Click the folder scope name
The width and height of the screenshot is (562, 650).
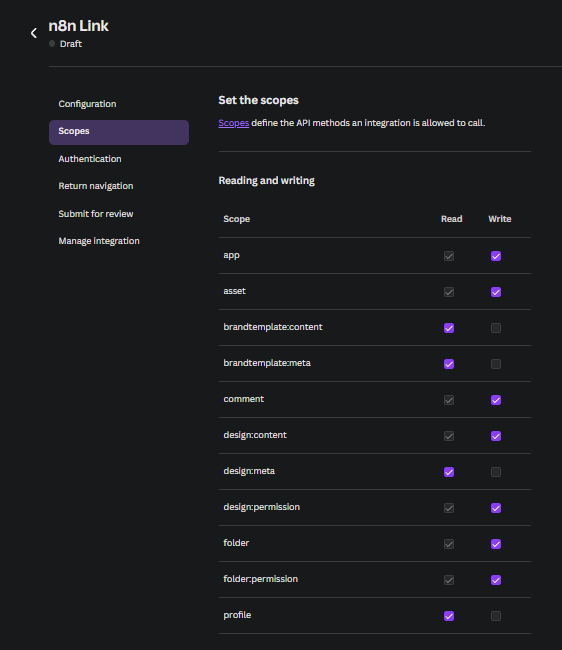[x=236, y=543]
